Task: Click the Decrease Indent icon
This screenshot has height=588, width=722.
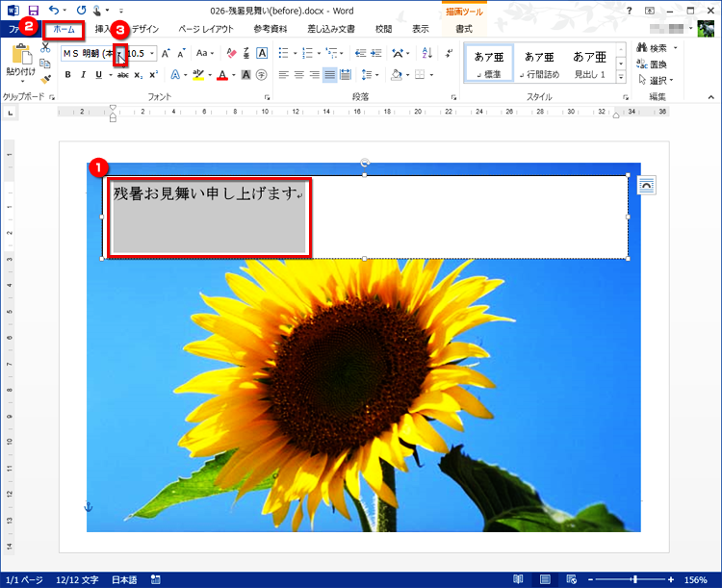Action: point(361,54)
